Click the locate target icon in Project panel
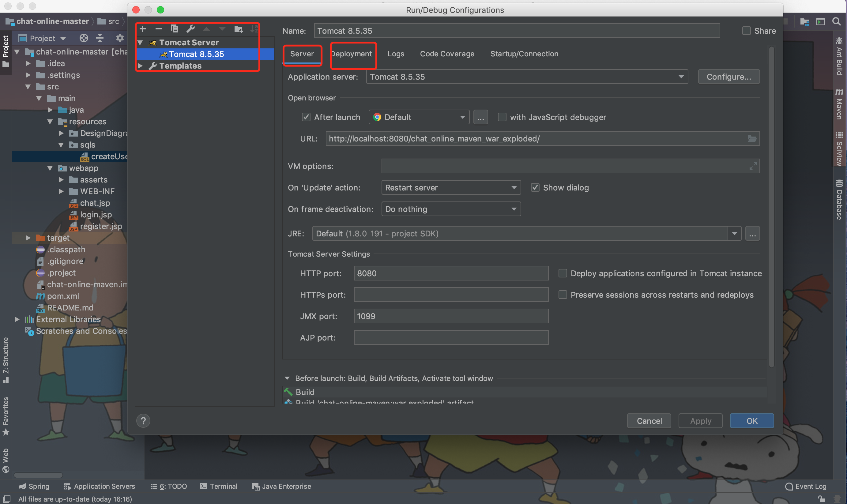Screen dimensions: 847x504 pyautogui.click(x=84, y=38)
